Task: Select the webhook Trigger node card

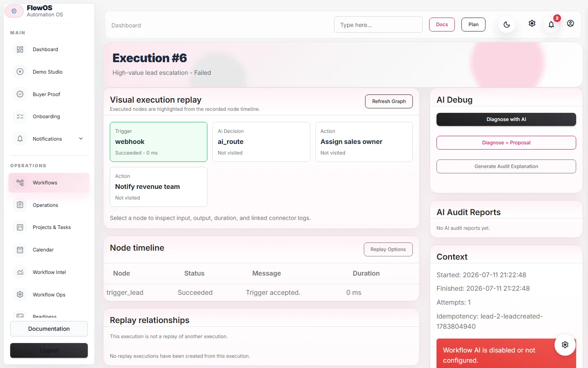Action: tap(158, 142)
